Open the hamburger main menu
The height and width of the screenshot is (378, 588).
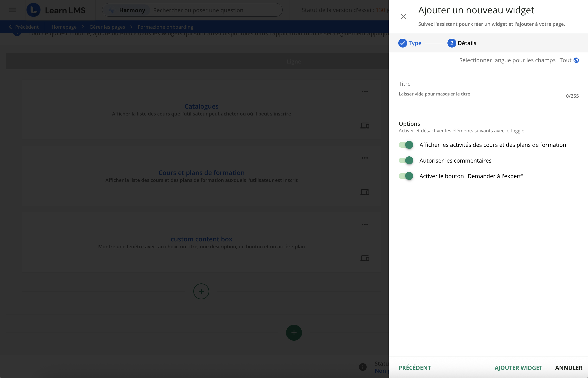tap(12, 10)
